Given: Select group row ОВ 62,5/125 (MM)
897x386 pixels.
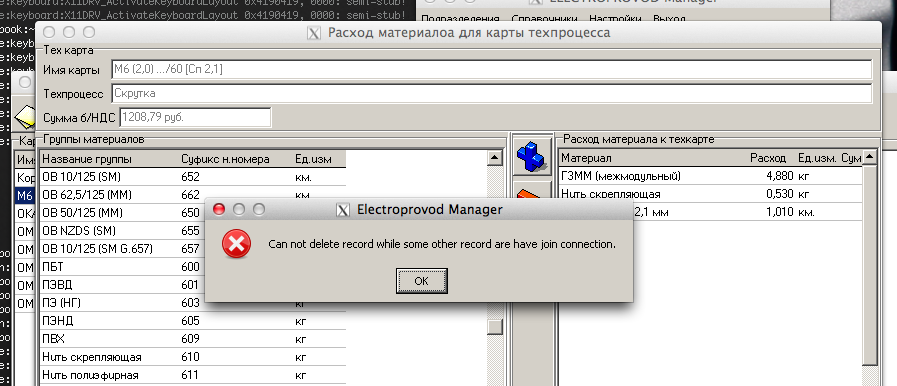Looking at the screenshot, I should point(193,195).
